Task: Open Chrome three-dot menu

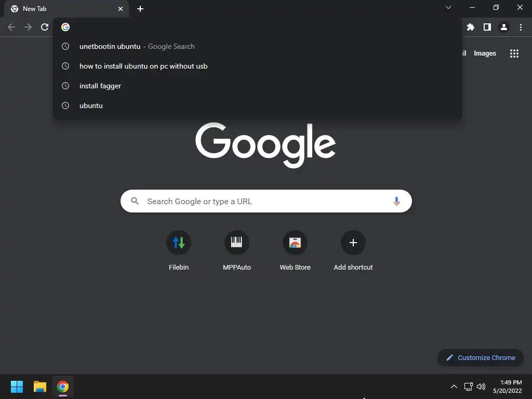Action: pyautogui.click(x=521, y=27)
